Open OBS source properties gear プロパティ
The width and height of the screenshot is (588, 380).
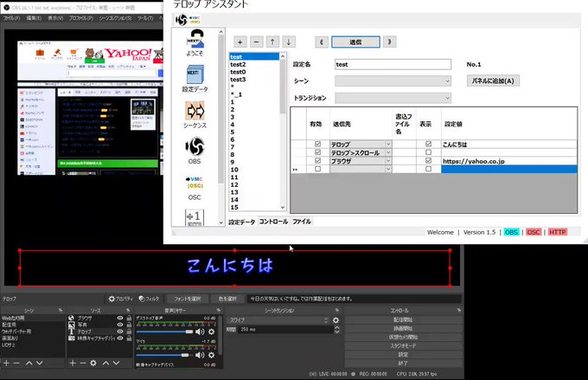tap(120, 299)
